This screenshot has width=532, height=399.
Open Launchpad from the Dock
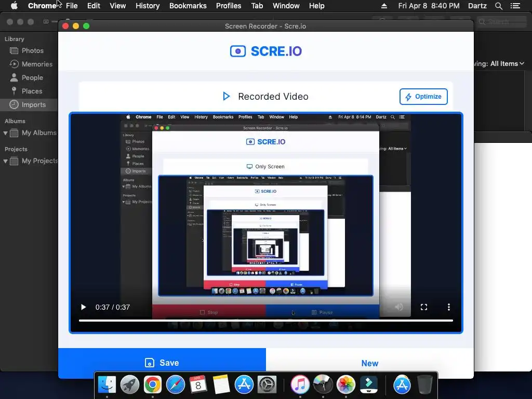click(x=129, y=384)
